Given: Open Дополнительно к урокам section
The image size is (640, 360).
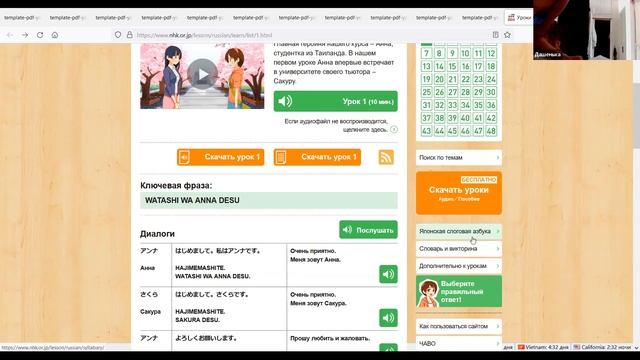Looking at the screenshot, I should tap(459, 266).
